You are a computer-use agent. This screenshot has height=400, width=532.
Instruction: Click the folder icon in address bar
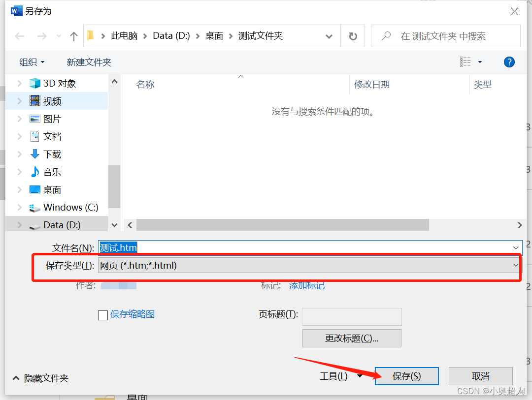[90, 35]
